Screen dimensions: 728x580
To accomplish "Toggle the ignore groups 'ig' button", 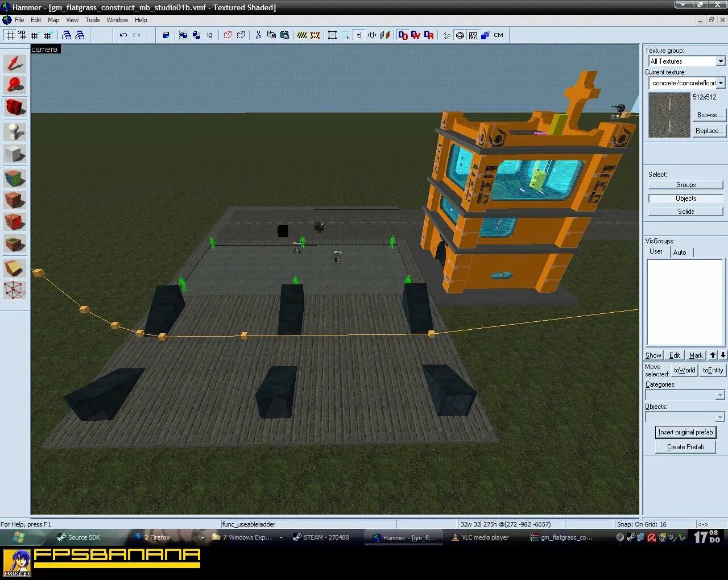I will point(209,35).
